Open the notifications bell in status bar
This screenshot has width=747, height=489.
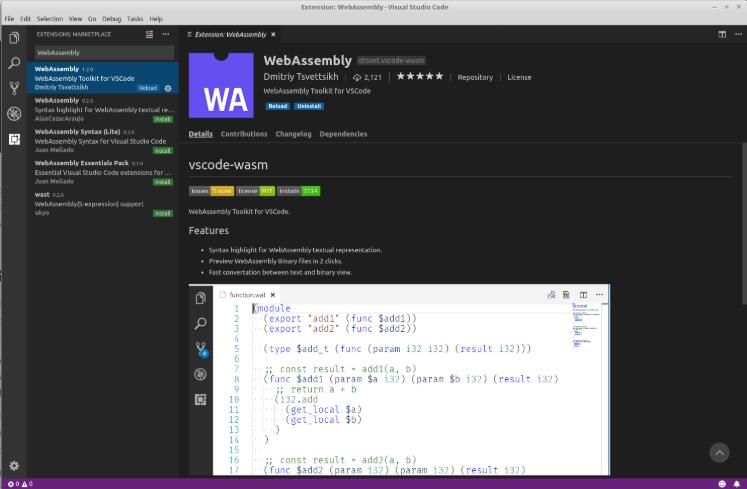[737, 484]
